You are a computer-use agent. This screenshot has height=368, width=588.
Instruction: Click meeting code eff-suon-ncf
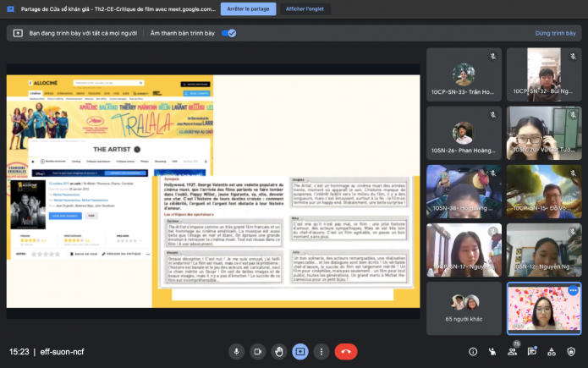click(62, 352)
